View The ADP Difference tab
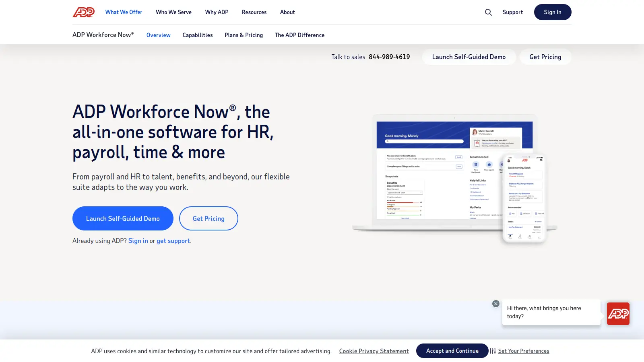The width and height of the screenshot is (644, 362). (x=299, y=35)
